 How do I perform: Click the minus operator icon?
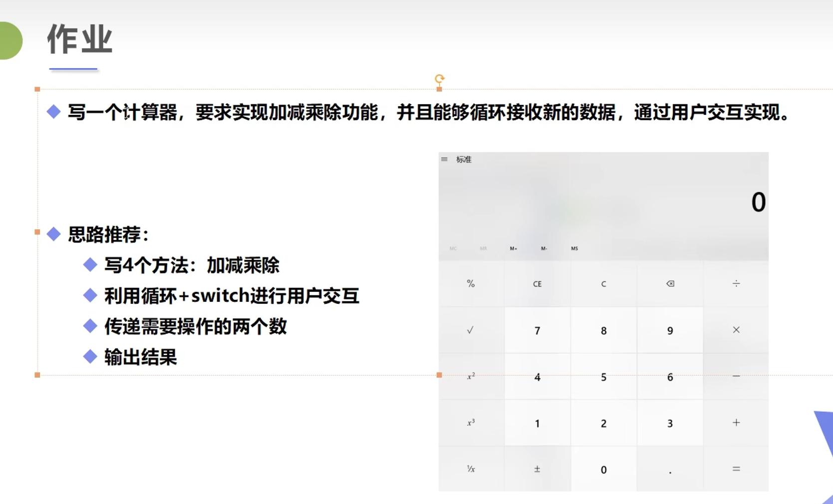[x=736, y=376]
